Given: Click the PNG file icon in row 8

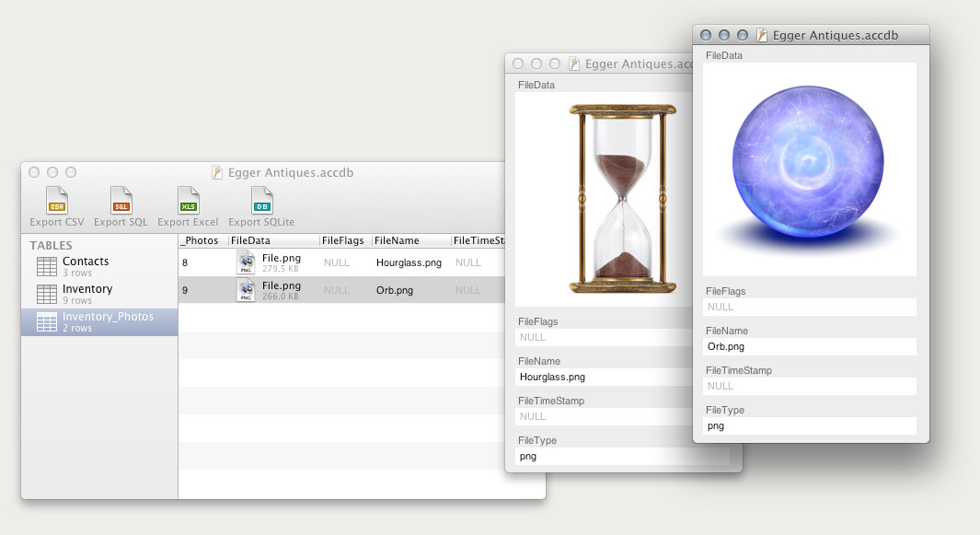Looking at the screenshot, I should 246,262.
